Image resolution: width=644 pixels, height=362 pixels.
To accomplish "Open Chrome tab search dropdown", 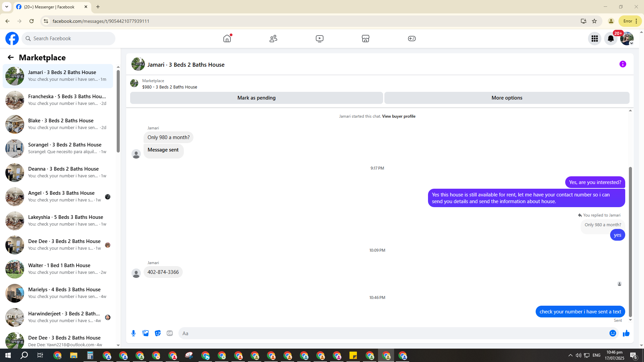I will pyautogui.click(x=7, y=7).
